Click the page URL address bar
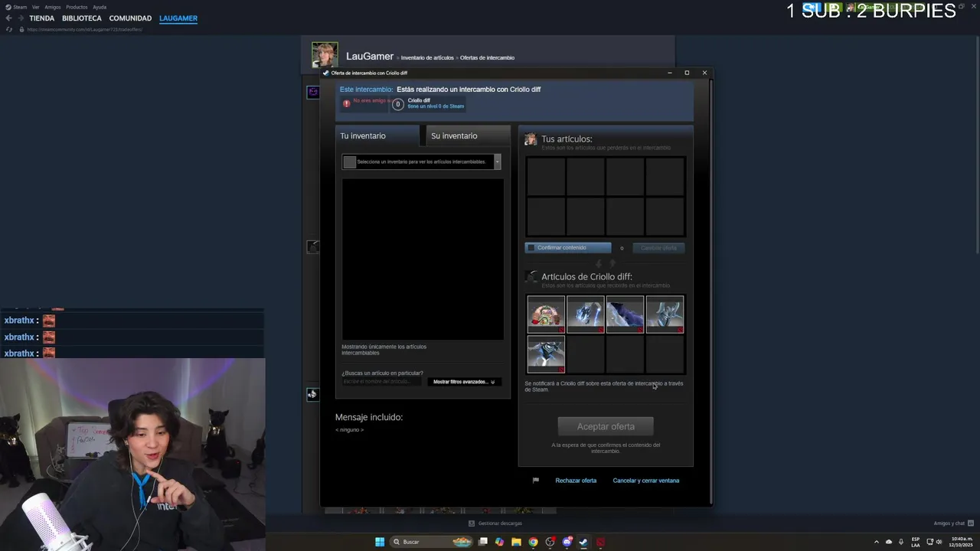The image size is (980, 551). coord(85,29)
